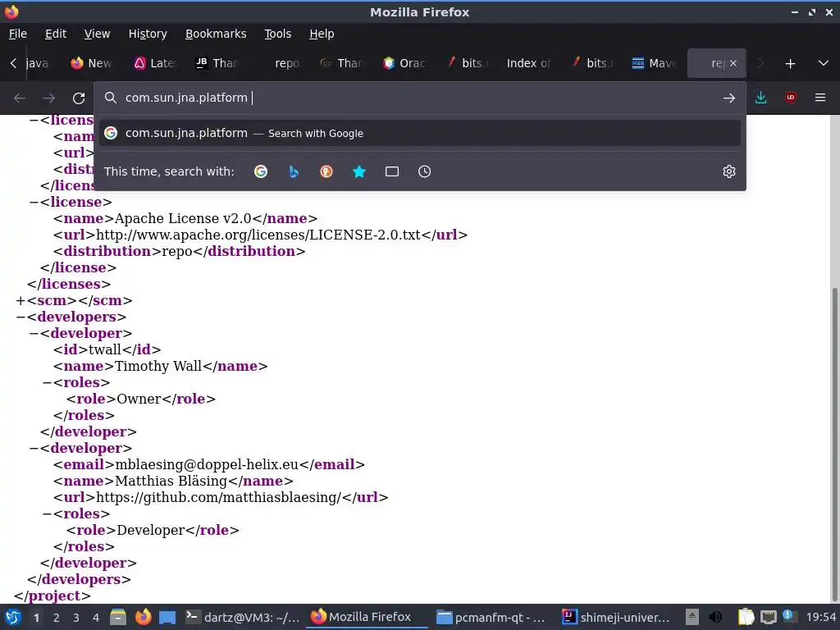Open the removable media eject tray icon
This screenshot has width=840, height=630.
pos(692,617)
